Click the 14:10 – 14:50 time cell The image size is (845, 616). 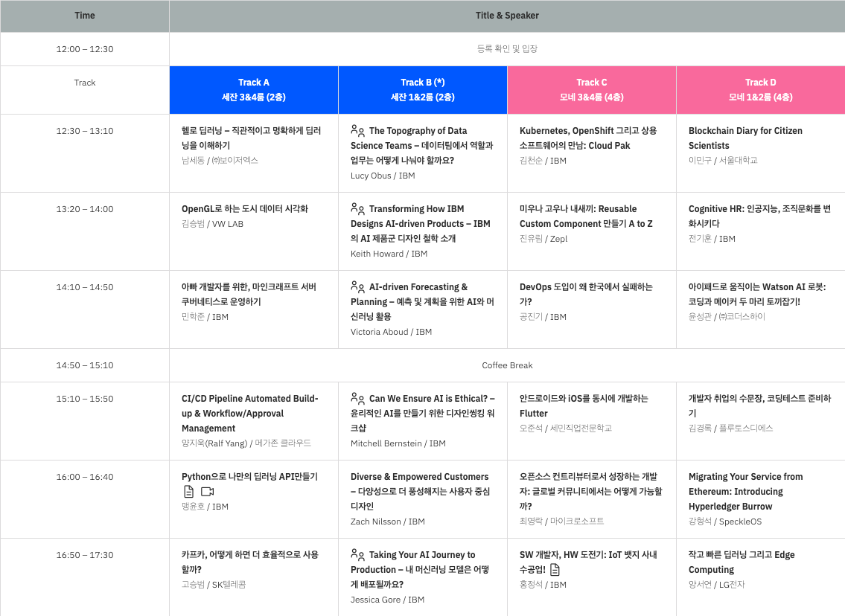(x=85, y=309)
